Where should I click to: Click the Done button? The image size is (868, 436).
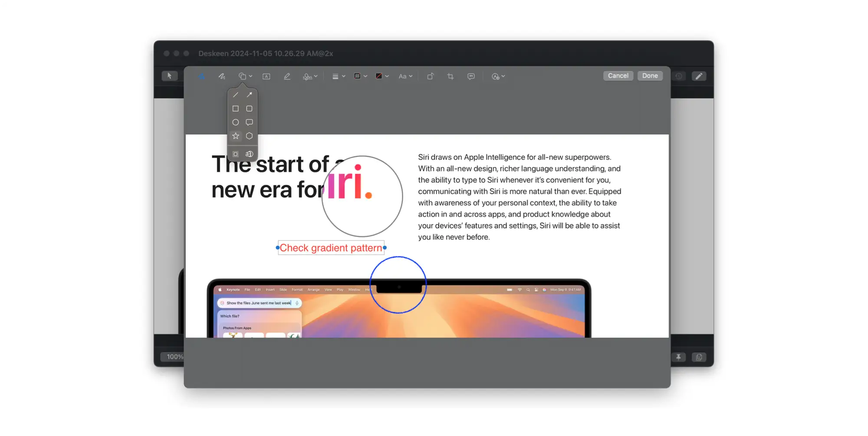click(650, 76)
